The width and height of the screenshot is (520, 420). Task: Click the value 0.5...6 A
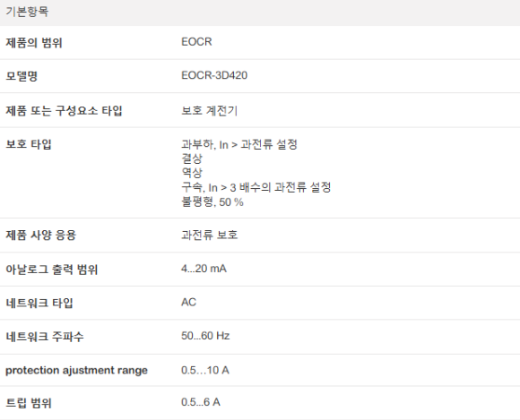click(201, 402)
